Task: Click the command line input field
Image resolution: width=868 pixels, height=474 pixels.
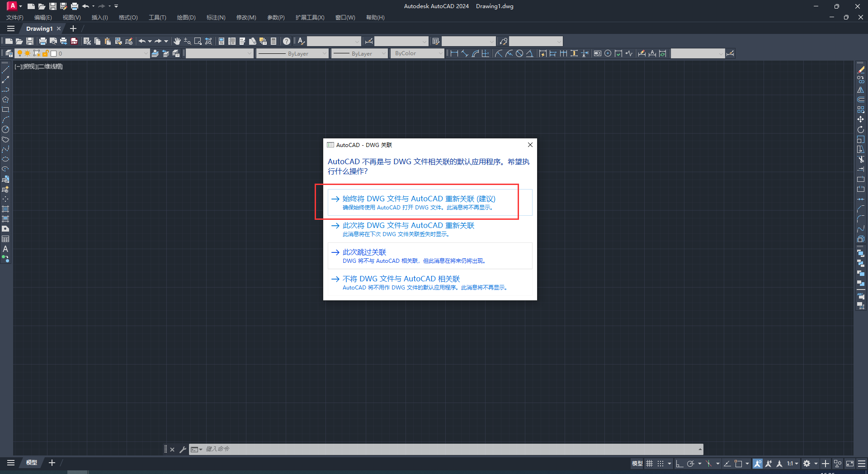Action: (x=316, y=449)
